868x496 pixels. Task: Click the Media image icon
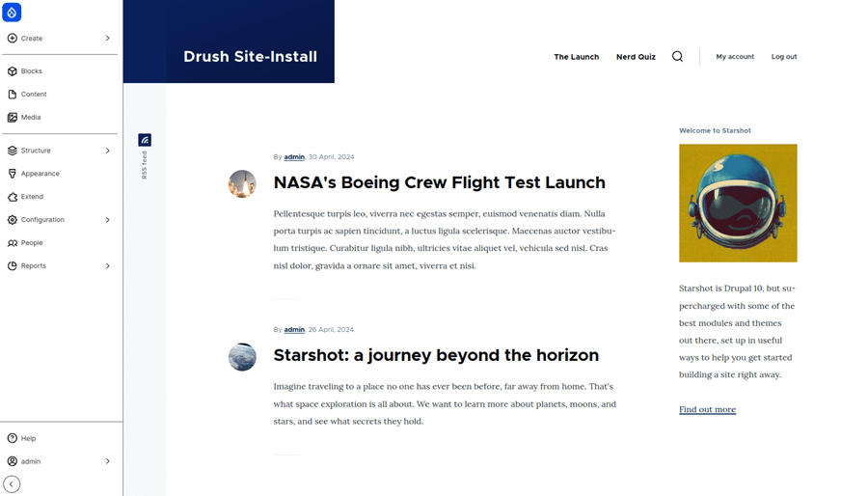(13, 118)
